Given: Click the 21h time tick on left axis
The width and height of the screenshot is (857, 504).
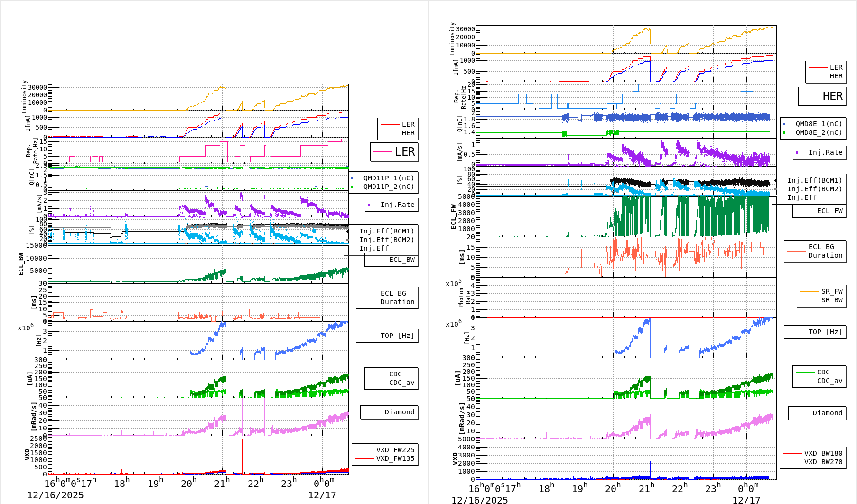Looking at the screenshot, I should pyautogui.click(x=222, y=483).
